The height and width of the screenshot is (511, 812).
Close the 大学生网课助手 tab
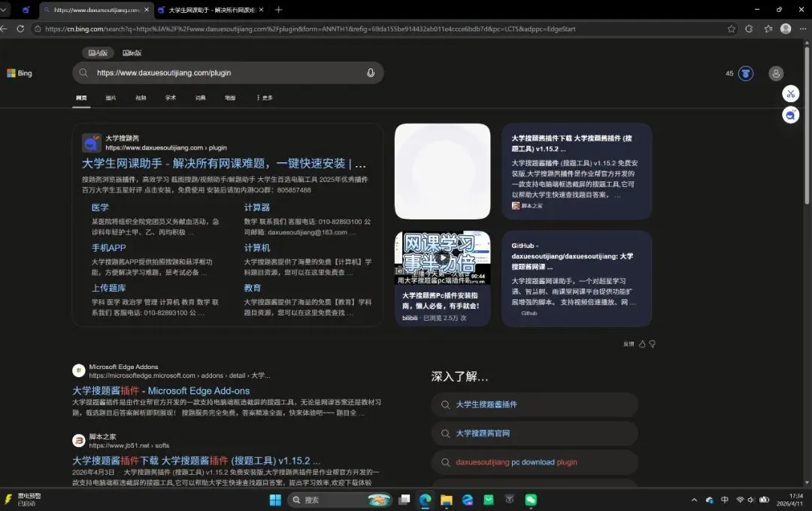pos(261,9)
